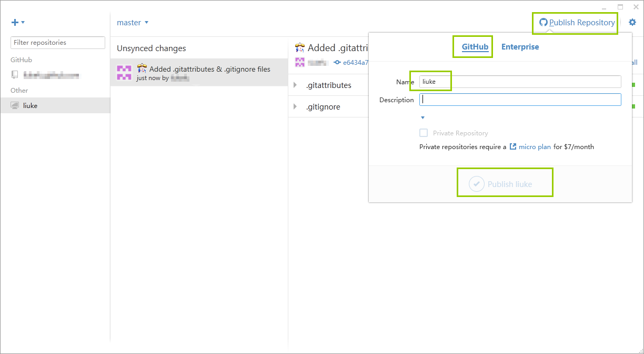Click the plus add repository icon

pyautogui.click(x=15, y=22)
